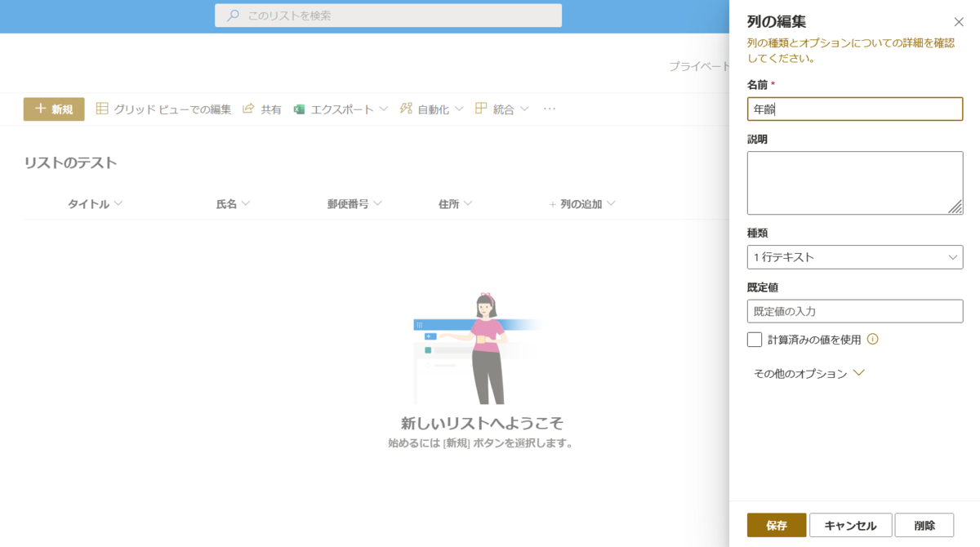This screenshot has height=547, width=980.
Task: Click the search magnifier icon
Action: [x=232, y=15]
